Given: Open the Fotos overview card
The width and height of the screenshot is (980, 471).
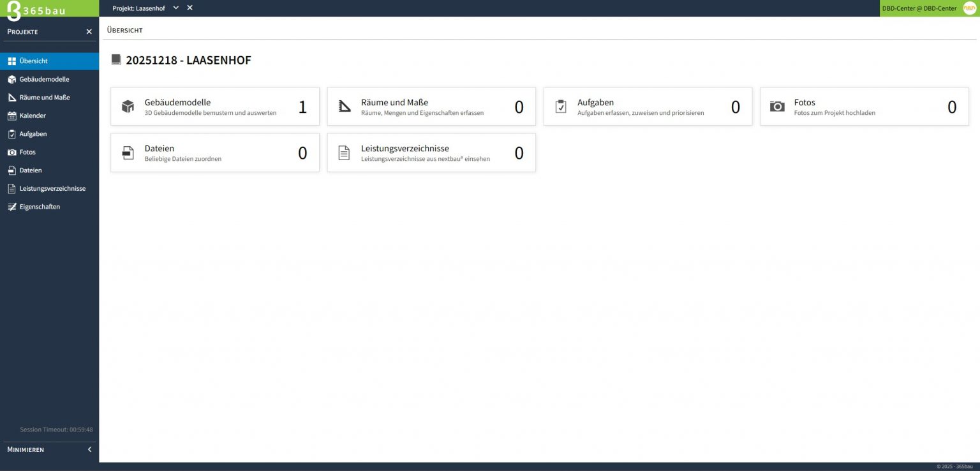Looking at the screenshot, I should pos(864,107).
